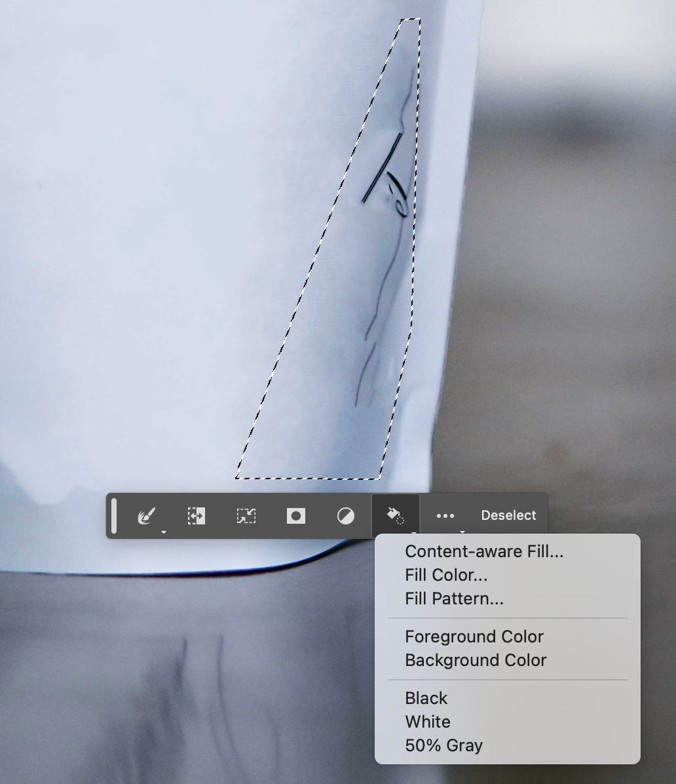This screenshot has width=676, height=784.
Task: Select Fill Pattern in the menu
Action: pyautogui.click(x=455, y=598)
